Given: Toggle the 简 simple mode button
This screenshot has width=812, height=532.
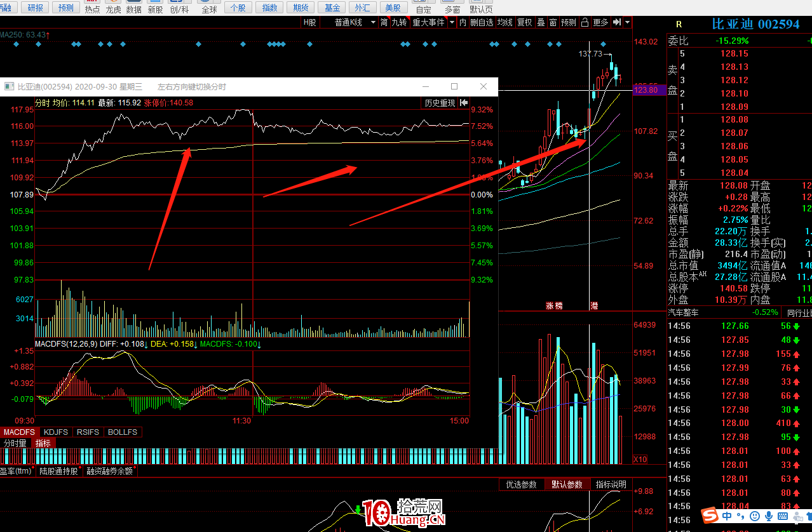Looking at the screenshot, I should click(x=384, y=22).
